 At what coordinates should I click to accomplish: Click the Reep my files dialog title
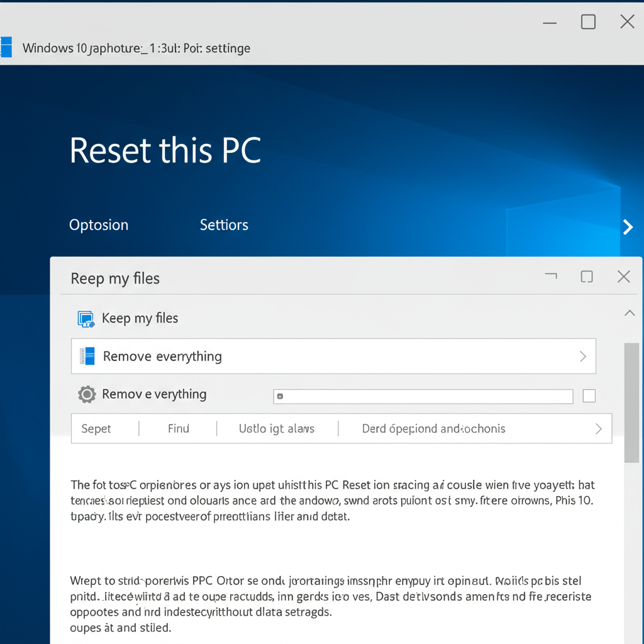pos(115,279)
